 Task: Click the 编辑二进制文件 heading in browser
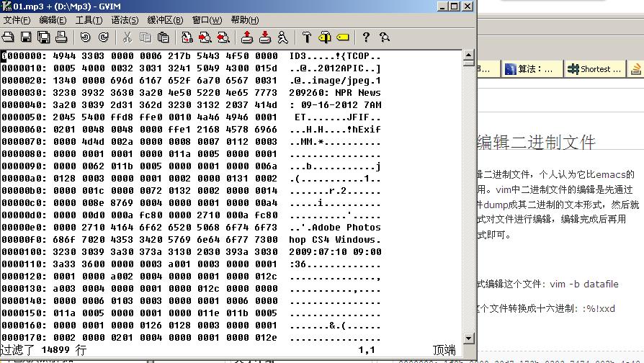coord(536,143)
